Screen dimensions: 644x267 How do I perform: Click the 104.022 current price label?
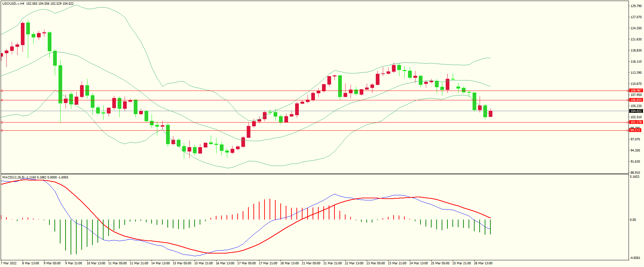coord(636,111)
